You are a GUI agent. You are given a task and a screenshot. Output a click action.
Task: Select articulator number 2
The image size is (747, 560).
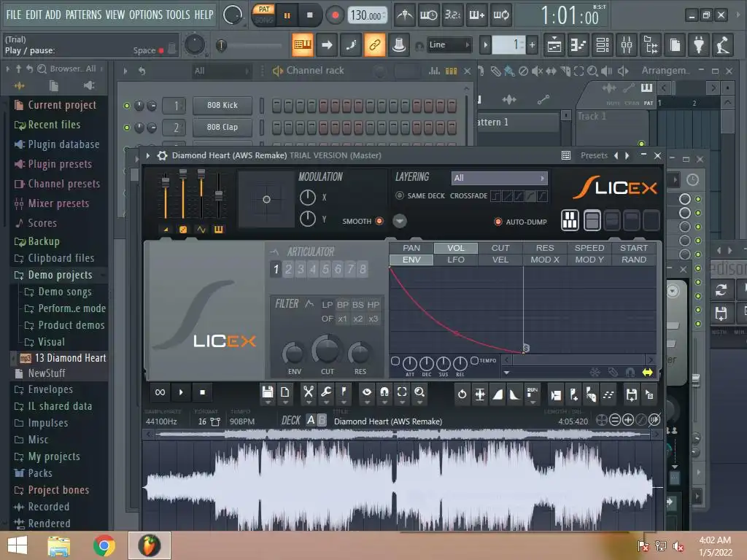(x=288, y=269)
